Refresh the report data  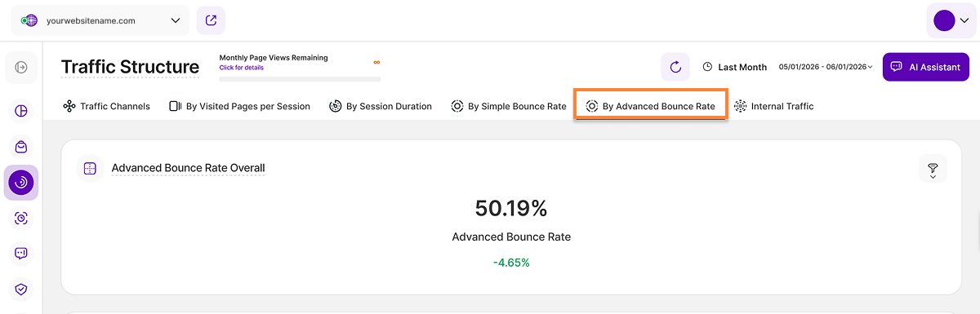point(675,67)
